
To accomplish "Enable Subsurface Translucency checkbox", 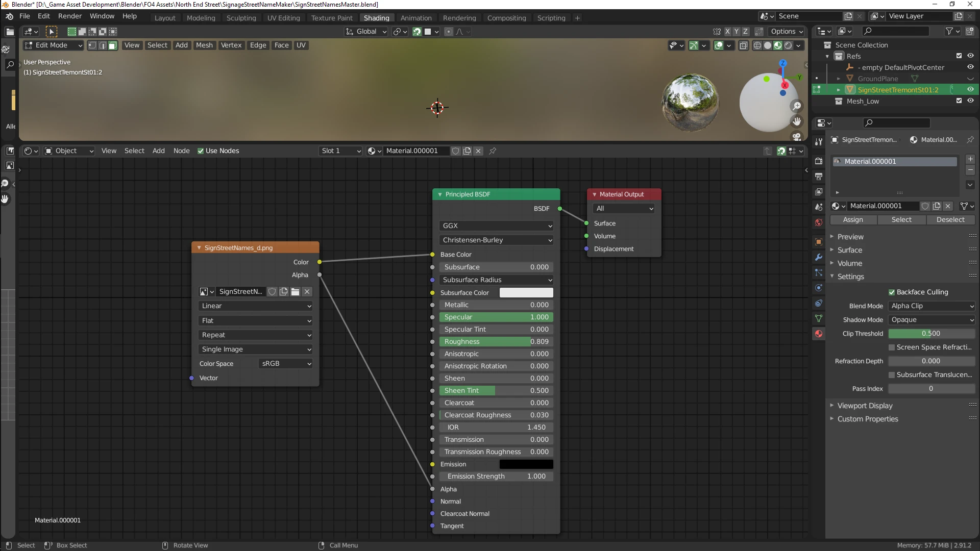I will [892, 375].
